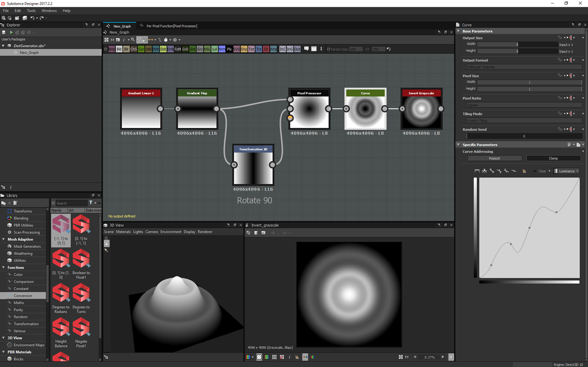This screenshot has width=588, height=367.
Task: Open the graph settings gear icon
Action: (176, 40)
